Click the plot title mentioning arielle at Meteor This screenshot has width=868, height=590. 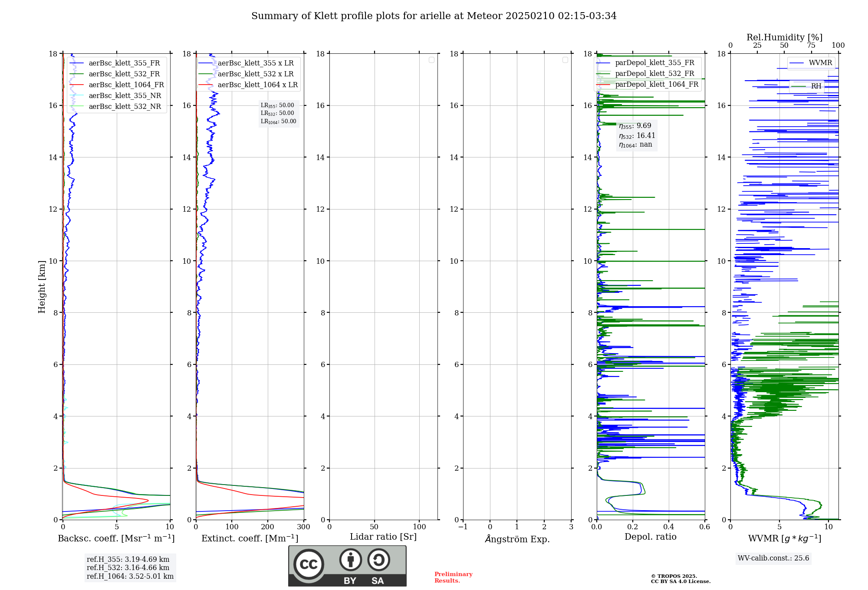tap(434, 16)
